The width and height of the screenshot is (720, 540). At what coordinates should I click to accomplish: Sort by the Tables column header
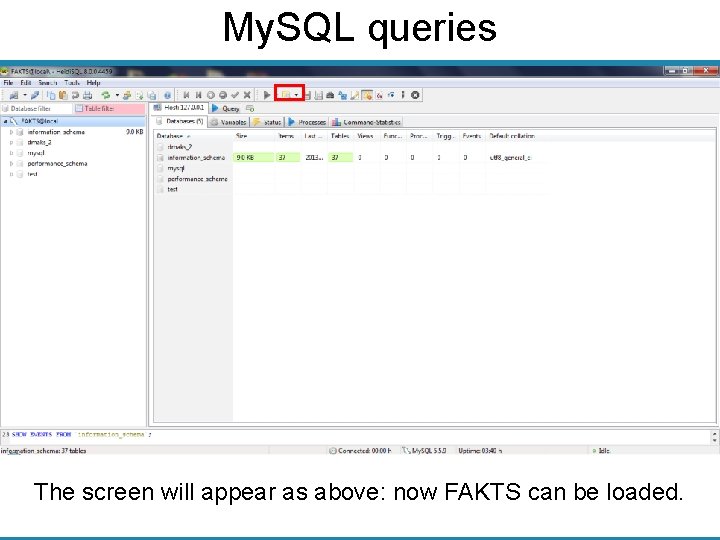[340, 136]
